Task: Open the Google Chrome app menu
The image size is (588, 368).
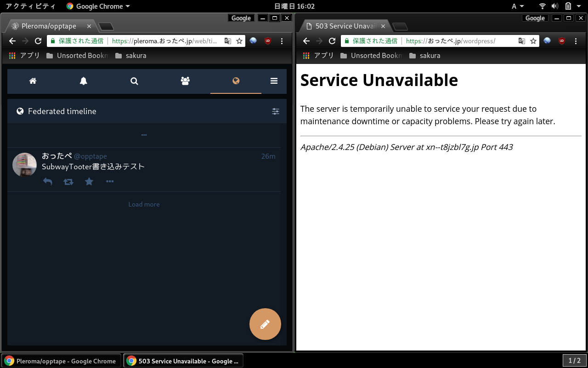Action: coord(98,6)
